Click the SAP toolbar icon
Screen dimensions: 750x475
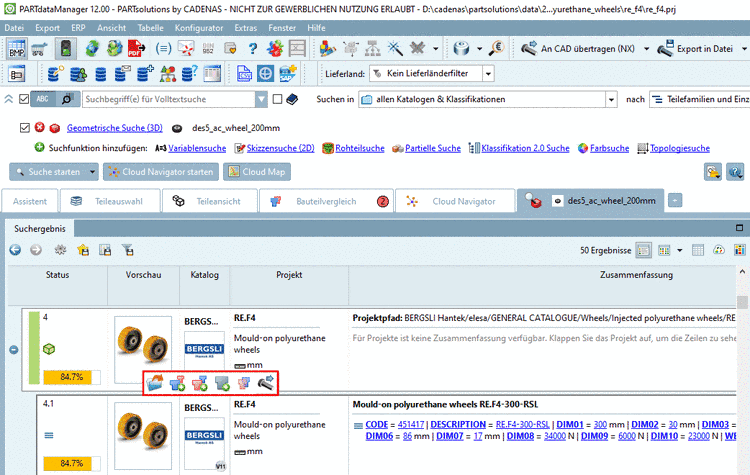(288, 74)
